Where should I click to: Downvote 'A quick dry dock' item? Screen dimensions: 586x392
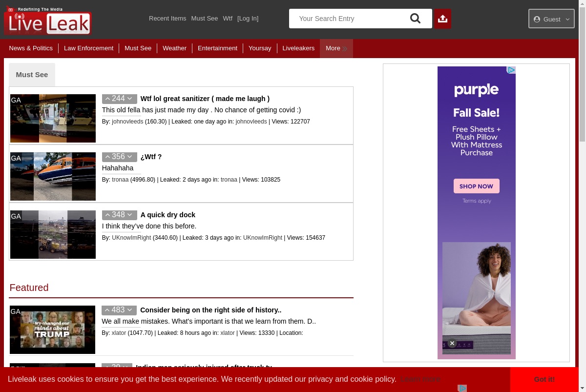click(130, 215)
